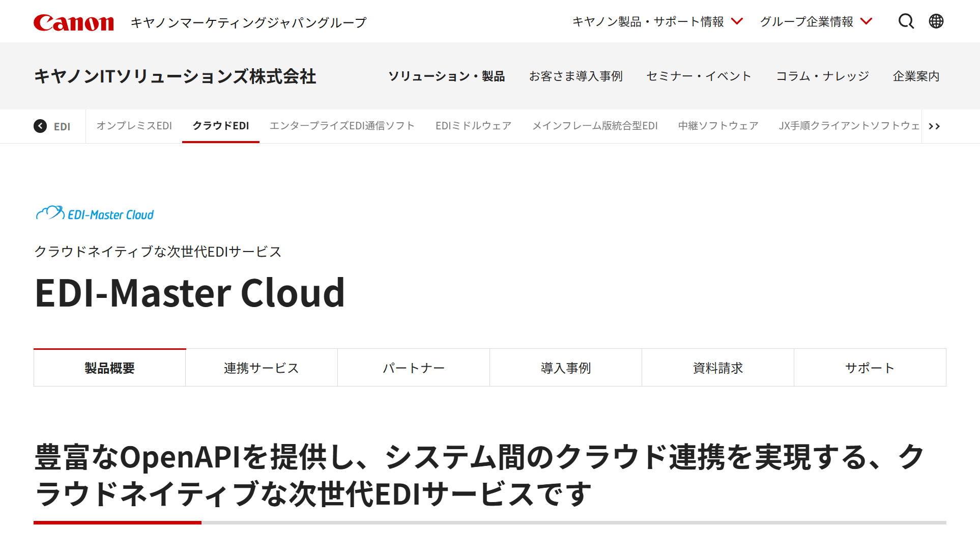Switch to the 連携サービス tab
This screenshot has height=553, width=980.
coord(261,367)
